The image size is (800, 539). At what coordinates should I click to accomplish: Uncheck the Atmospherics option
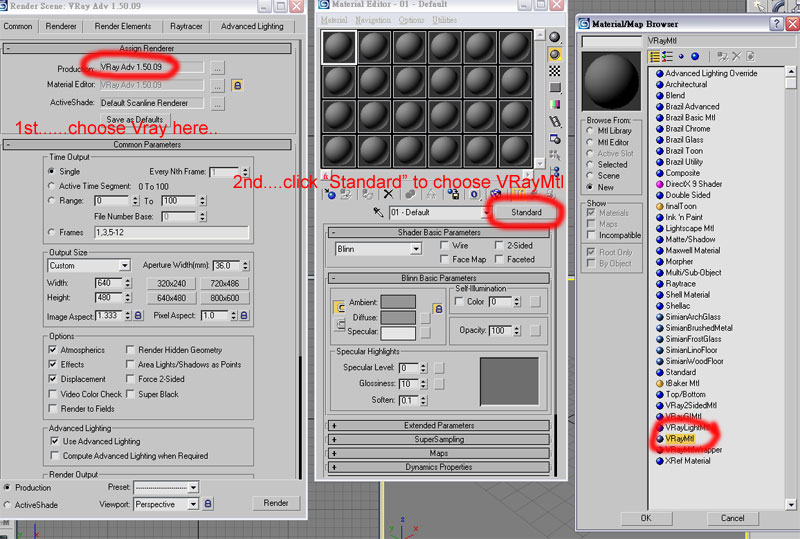tap(53, 350)
